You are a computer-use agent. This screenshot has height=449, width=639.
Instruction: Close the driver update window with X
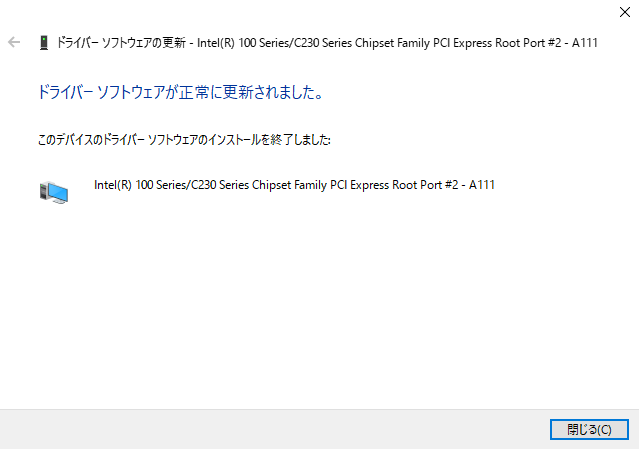pyautogui.click(x=625, y=12)
